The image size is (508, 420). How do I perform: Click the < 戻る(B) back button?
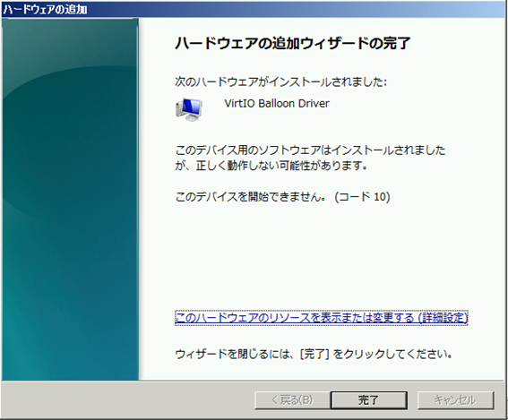pos(292,400)
